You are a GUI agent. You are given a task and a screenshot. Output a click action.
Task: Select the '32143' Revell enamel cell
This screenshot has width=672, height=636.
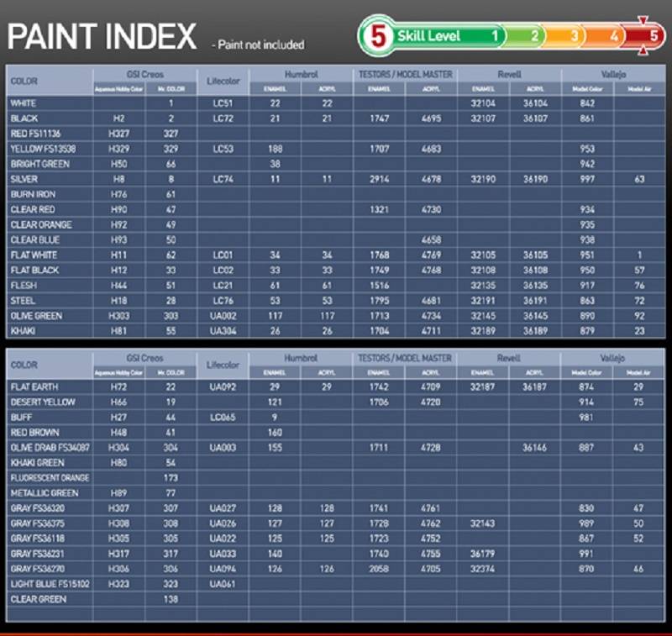point(482,523)
